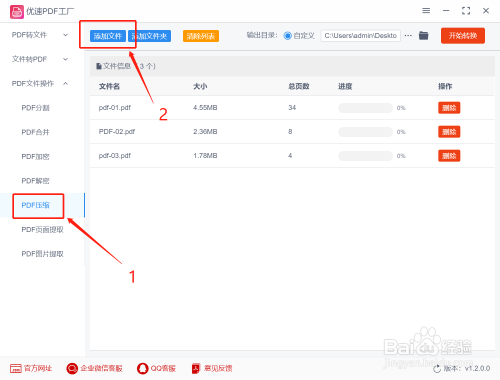
Task: Click the 文件转PDF sidebar label
Action: tap(29, 59)
